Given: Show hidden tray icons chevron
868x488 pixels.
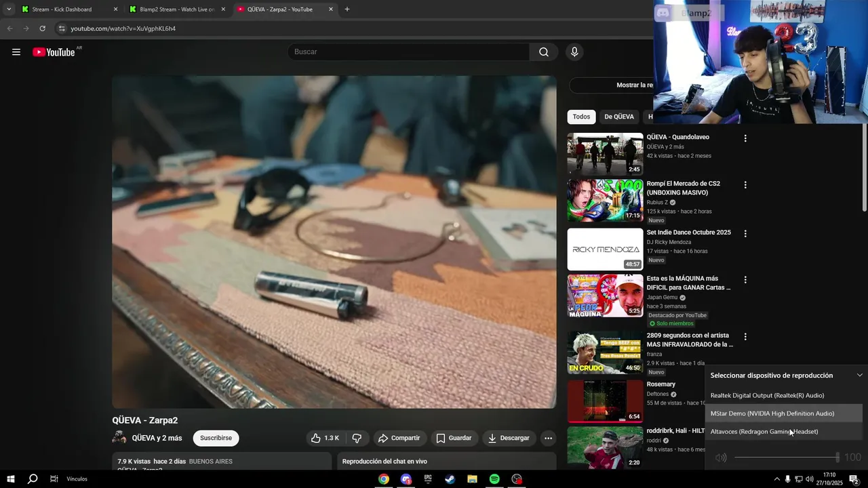Looking at the screenshot, I should click(776, 479).
